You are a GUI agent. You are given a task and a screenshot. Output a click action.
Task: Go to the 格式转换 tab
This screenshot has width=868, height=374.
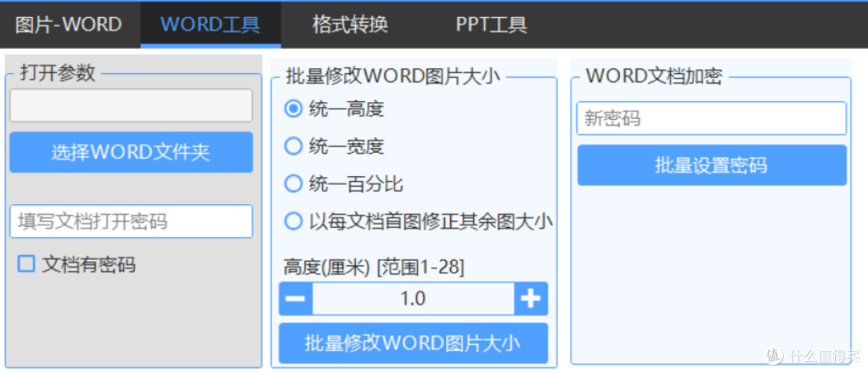coord(350,25)
